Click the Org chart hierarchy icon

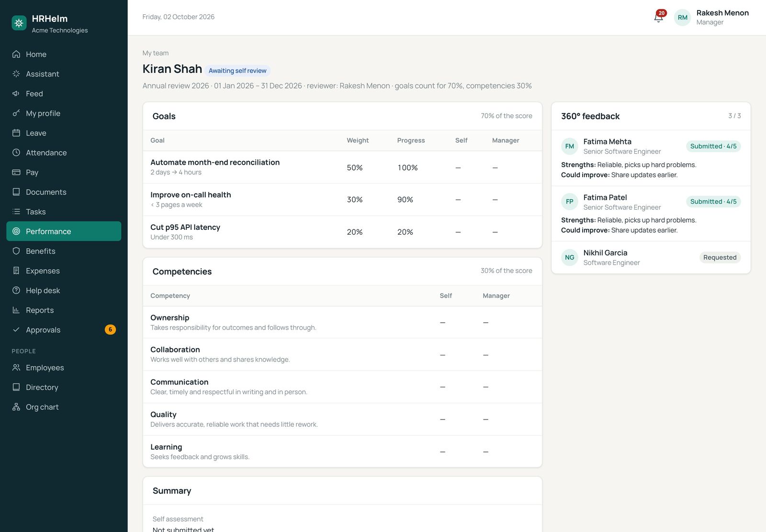tap(16, 407)
